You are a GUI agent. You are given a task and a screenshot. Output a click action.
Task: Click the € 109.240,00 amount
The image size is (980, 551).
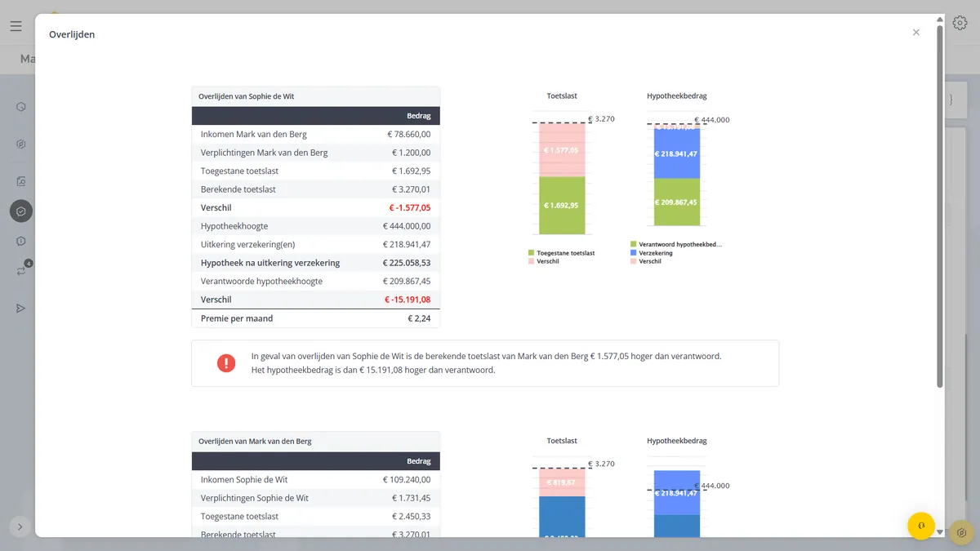pyautogui.click(x=407, y=479)
